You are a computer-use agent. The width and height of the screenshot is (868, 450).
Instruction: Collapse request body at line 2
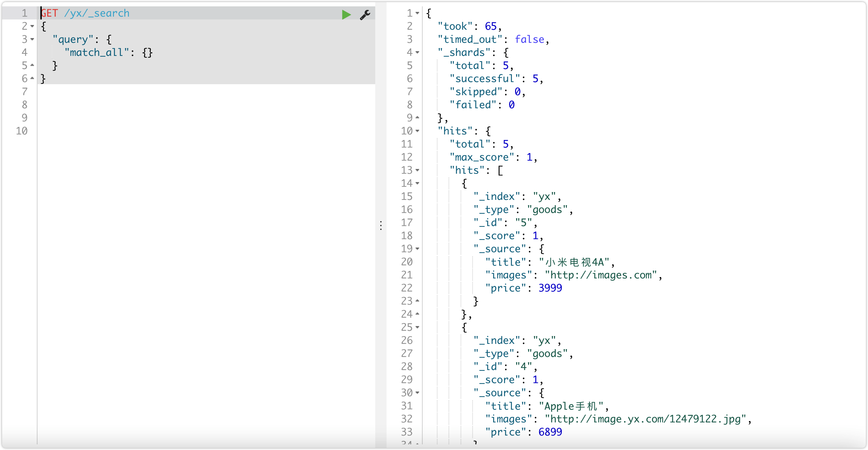(x=32, y=26)
